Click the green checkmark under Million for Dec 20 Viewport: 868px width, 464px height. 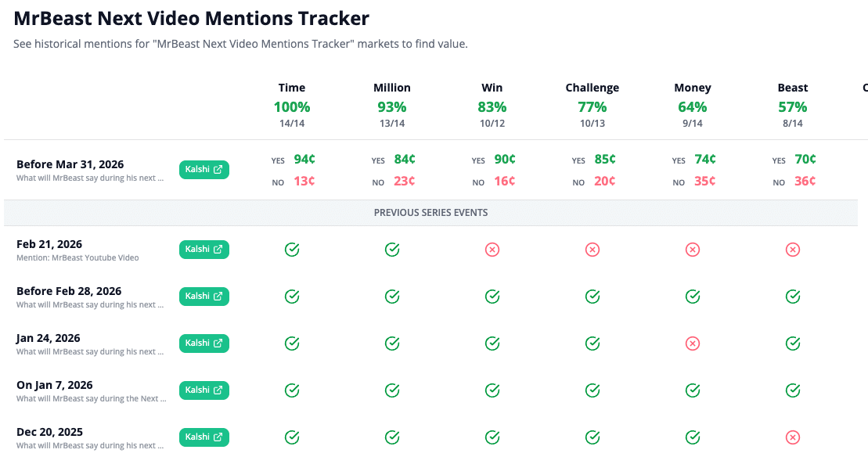tap(392, 437)
